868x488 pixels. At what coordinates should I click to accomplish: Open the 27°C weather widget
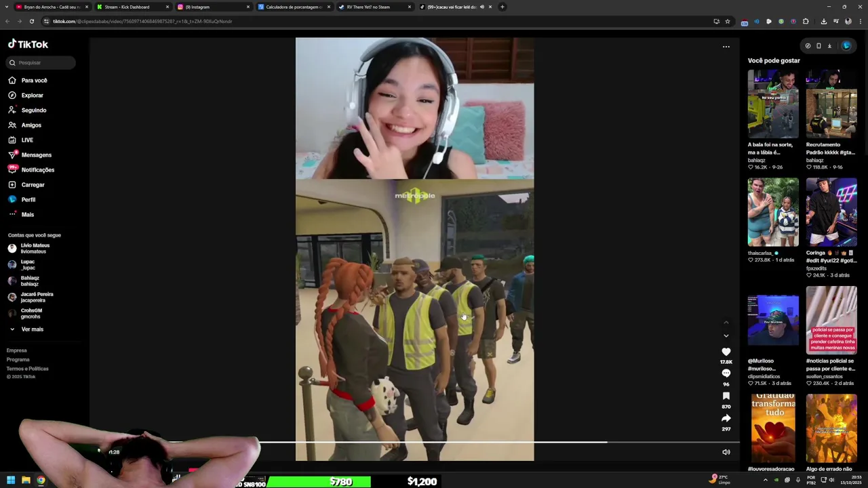[719, 479]
